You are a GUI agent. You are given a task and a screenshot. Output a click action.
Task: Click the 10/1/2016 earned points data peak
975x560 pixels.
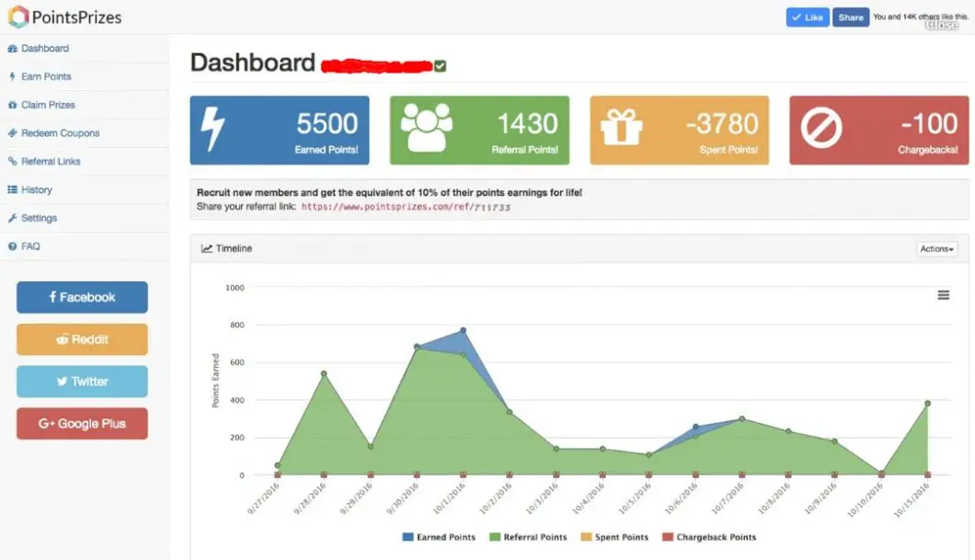[x=463, y=330]
